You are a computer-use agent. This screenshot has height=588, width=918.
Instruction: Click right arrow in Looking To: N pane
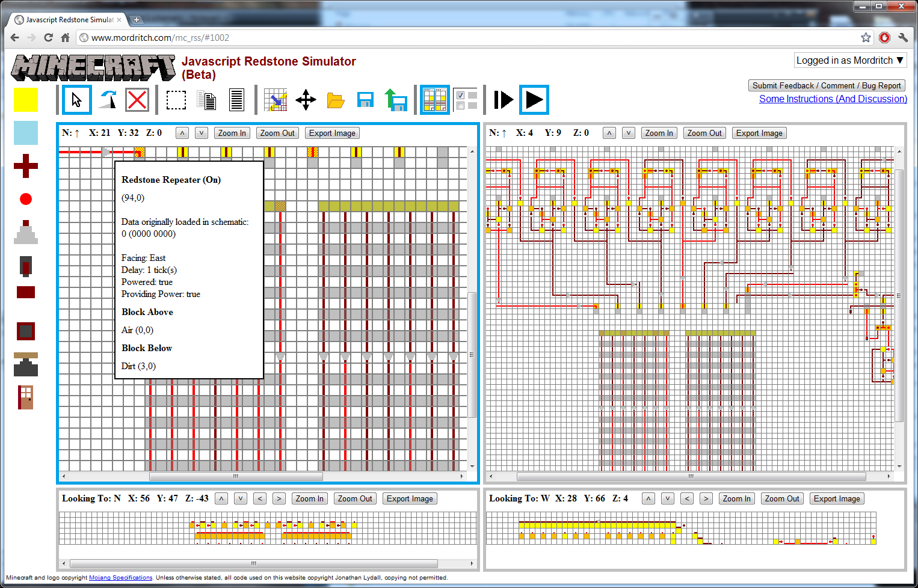pyautogui.click(x=279, y=498)
